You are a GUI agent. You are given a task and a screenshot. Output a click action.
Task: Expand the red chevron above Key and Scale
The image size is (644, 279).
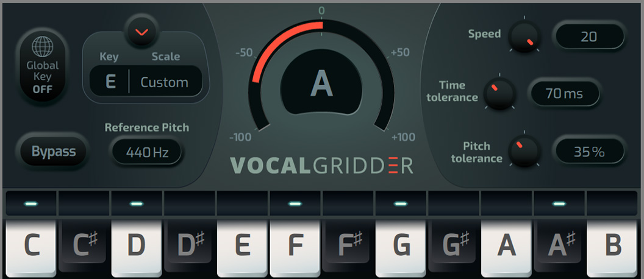(142, 32)
